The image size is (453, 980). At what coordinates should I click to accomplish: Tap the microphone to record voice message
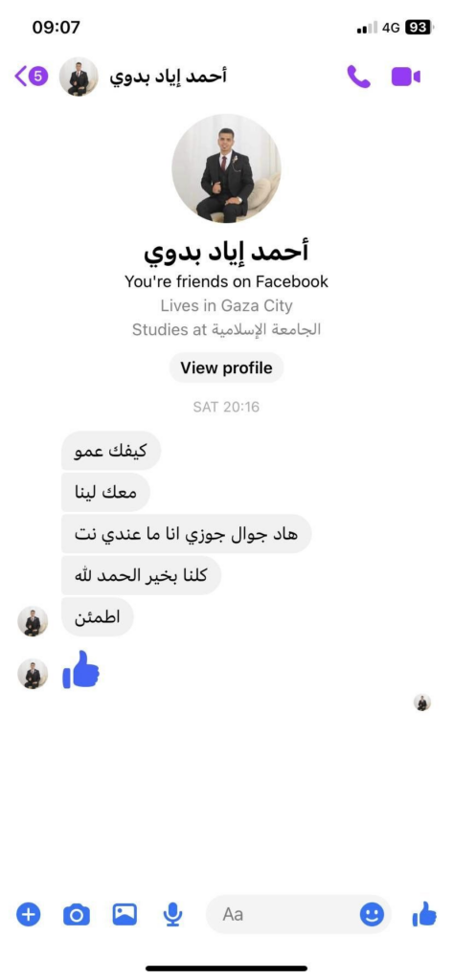click(x=172, y=915)
